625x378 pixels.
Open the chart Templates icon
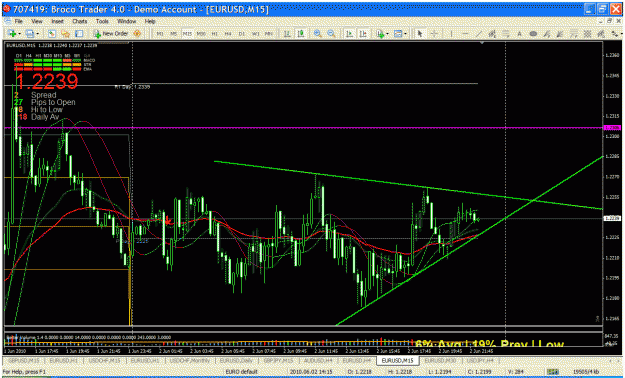[397, 34]
